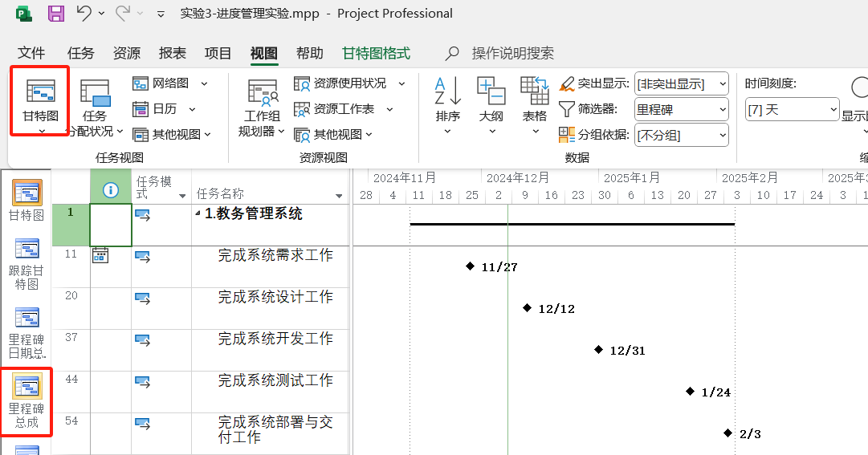Expand the 资源工作表 dropdown arrow
The height and width of the screenshot is (455, 868).
pyautogui.click(x=389, y=110)
